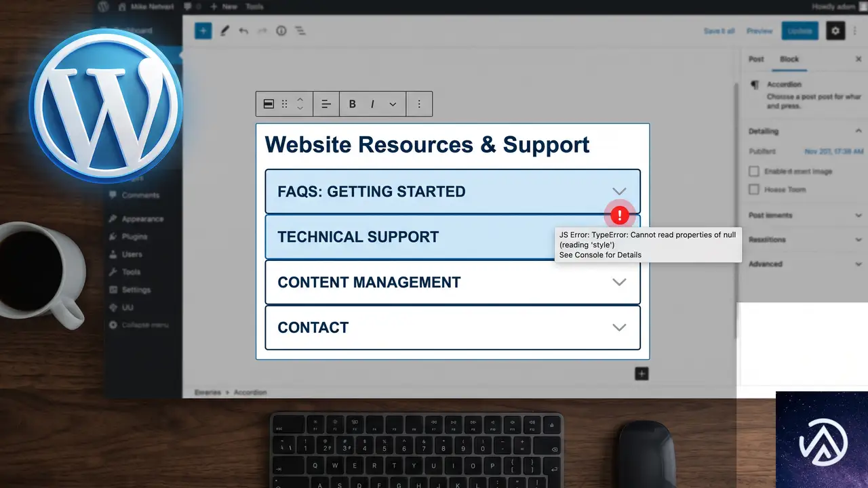Expand the CONTENT MANAGEMENT accordion chevron
Viewport: 868px width, 488px height.
click(618, 282)
